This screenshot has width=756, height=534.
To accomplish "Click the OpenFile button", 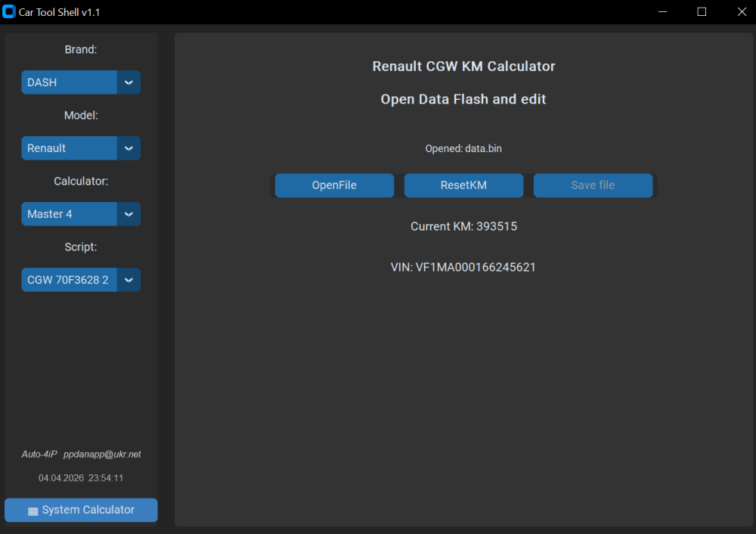I will tap(334, 185).
